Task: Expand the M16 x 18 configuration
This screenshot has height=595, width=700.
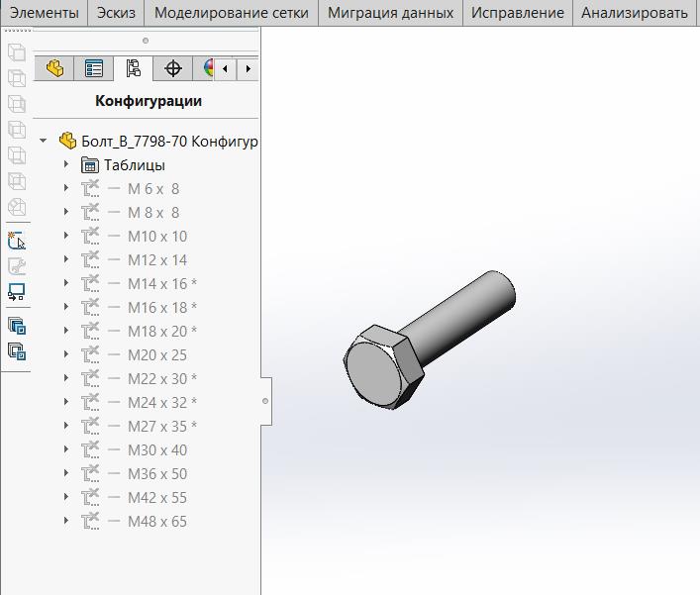Action: (66, 307)
